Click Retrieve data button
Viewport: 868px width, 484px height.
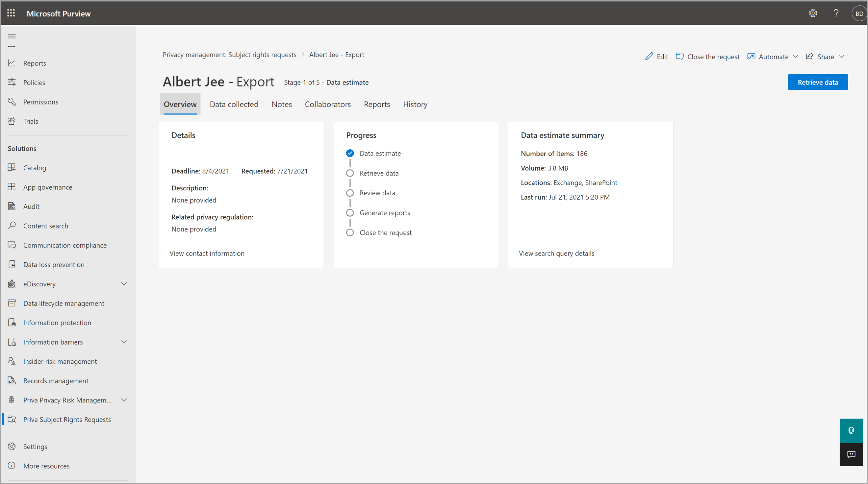coord(817,82)
